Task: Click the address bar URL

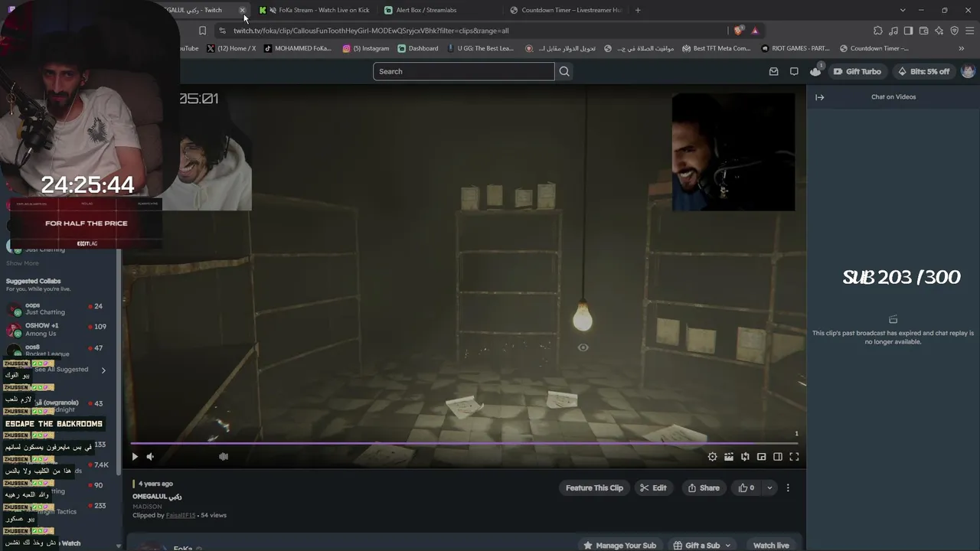Action: point(371,31)
